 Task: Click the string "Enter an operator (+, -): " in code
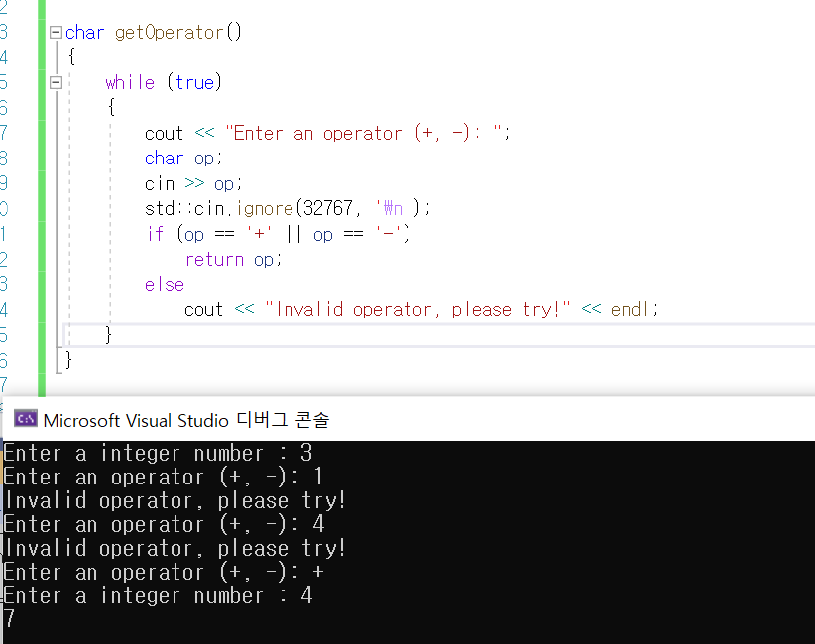point(364,133)
